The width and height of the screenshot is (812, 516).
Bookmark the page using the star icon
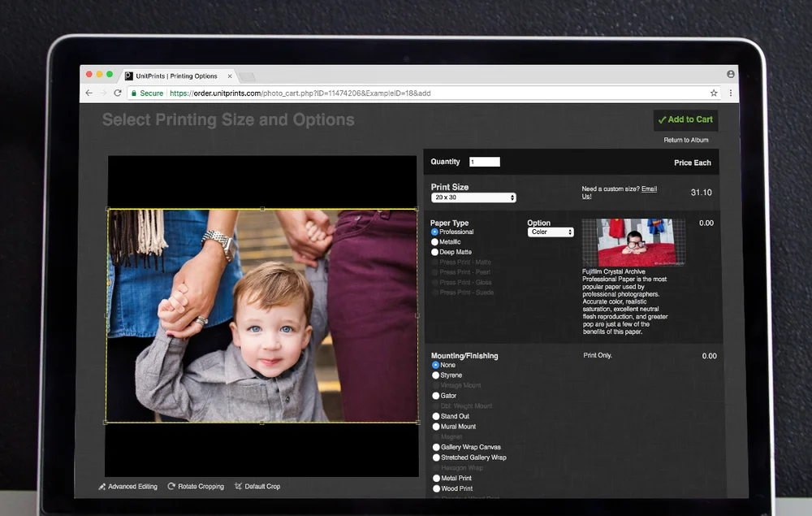coord(714,93)
